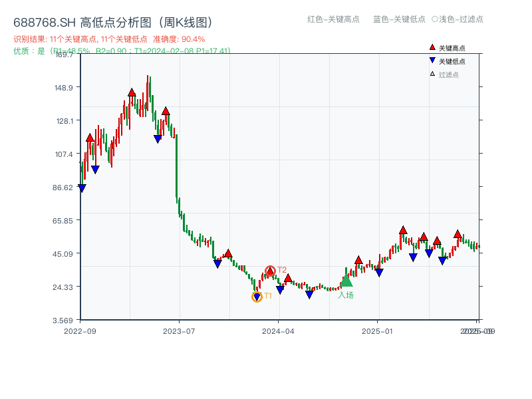Click the 86.62 y-axis label
Viewport: 532px width, 399px height.
pyautogui.click(x=63, y=188)
